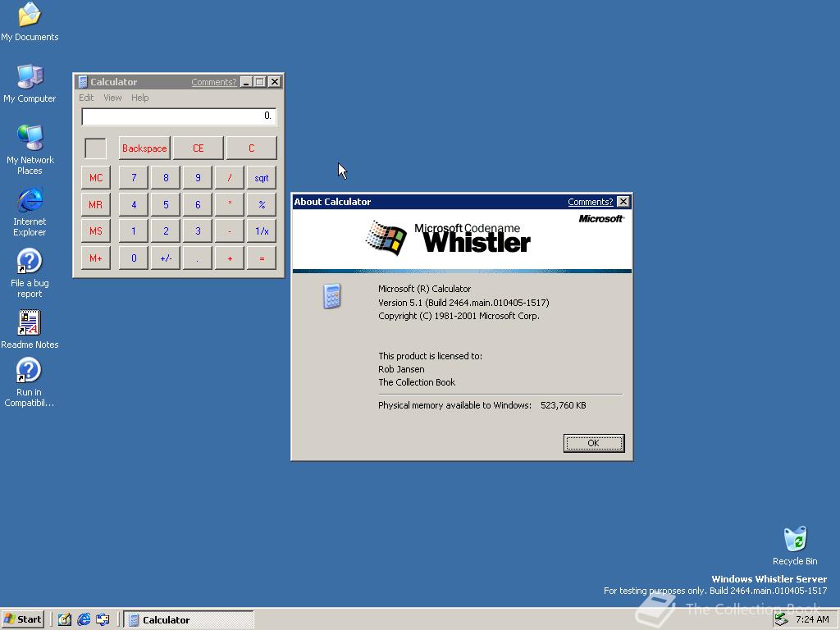Open Calculator Help menu
Image resolution: width=840 pixels, height=630 pixels.
[139, 98]
